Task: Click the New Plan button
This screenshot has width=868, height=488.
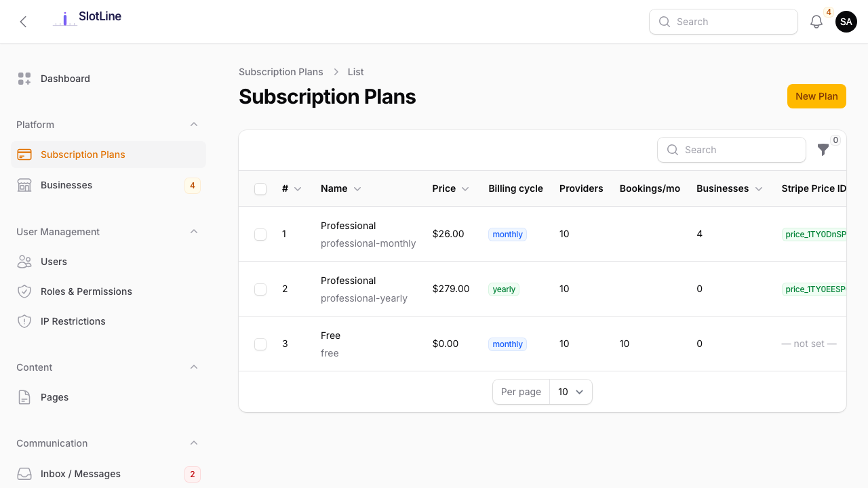Action: [x=816, y=96]
